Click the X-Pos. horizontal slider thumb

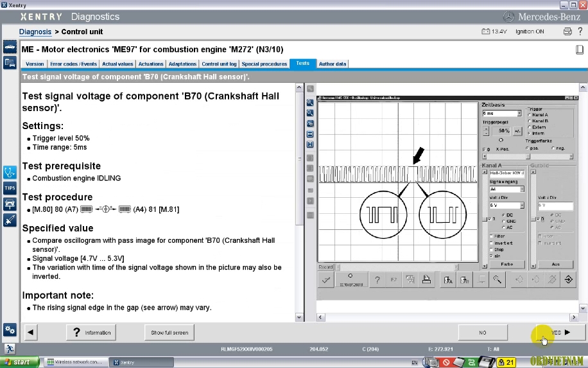[x=528, y=157]
